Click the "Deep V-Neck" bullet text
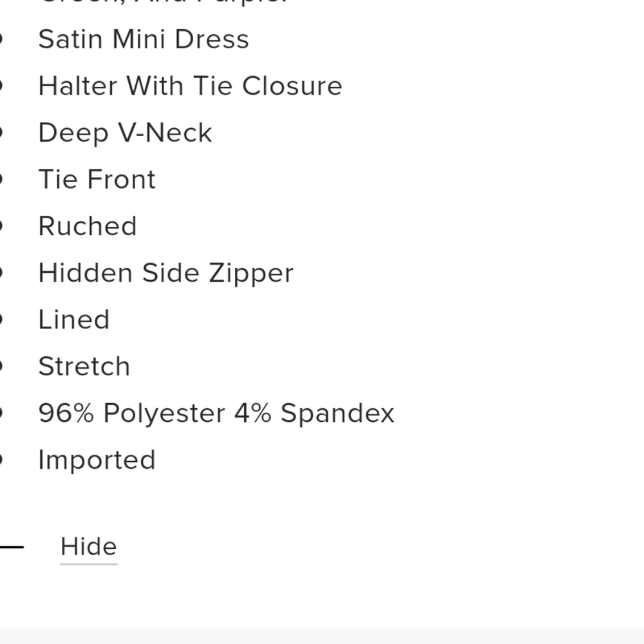The image size is (644, 644). click(x=125, y=133)
